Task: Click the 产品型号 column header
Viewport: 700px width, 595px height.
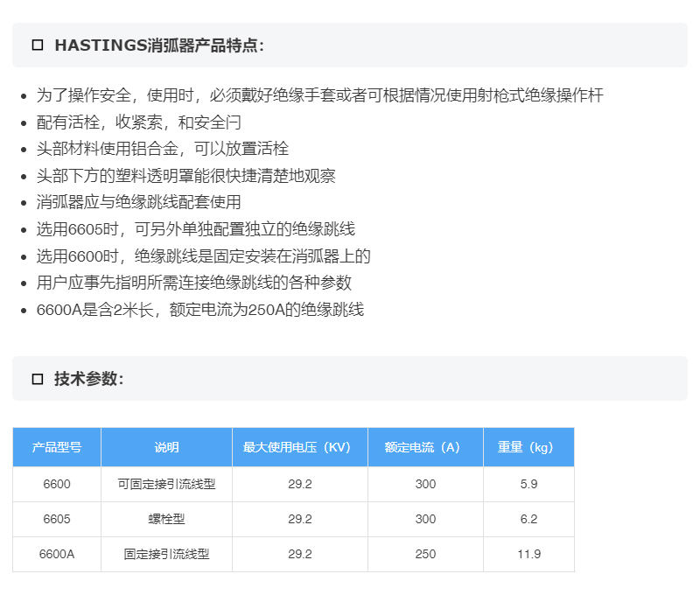Action: point(57,447)
